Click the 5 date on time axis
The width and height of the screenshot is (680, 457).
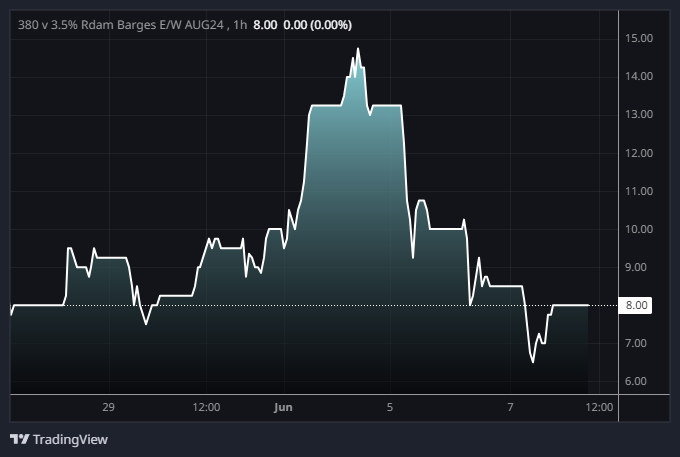tap(390, 407)
